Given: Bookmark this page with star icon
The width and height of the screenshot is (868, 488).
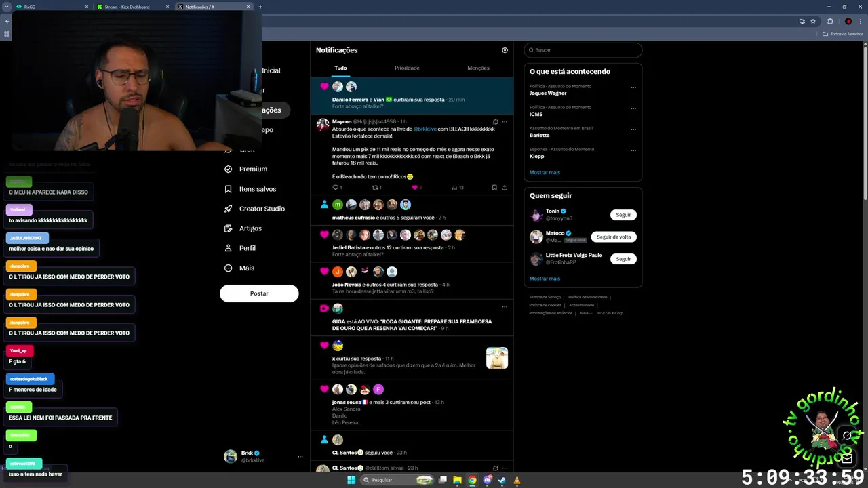Looking at the screenshot, I should tap(813, 21).
